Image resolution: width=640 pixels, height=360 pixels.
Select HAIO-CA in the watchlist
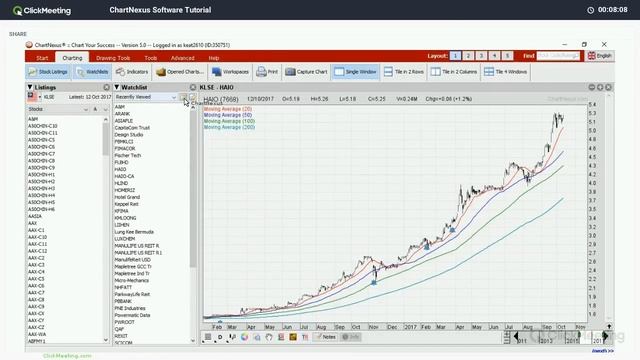pos(124,176)
